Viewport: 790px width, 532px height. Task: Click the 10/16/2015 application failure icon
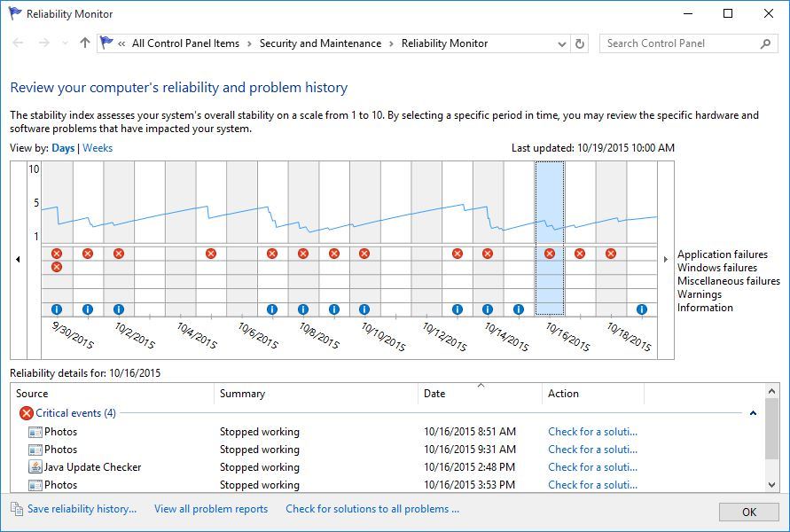[550, 254]
